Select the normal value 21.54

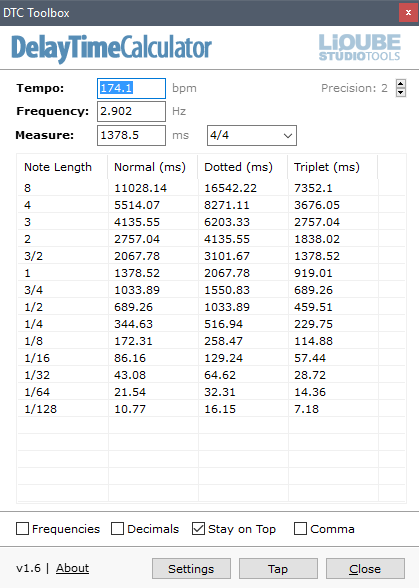[130, 392]
